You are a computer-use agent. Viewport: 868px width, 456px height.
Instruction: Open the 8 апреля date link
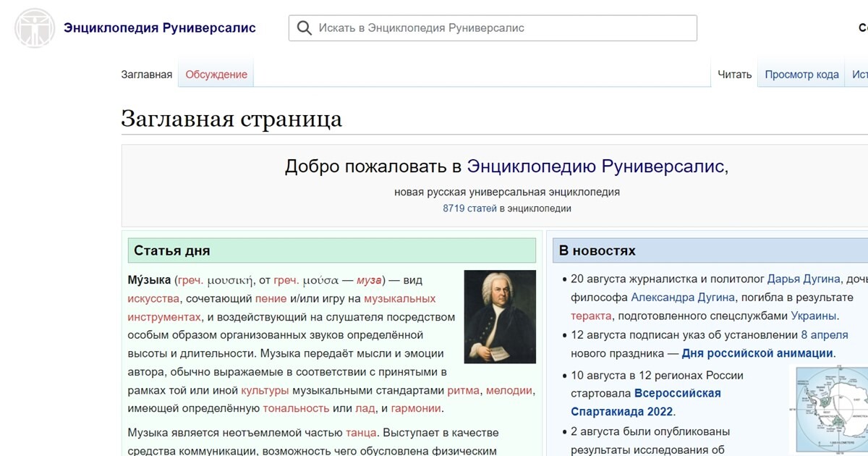tap(824, 335)
